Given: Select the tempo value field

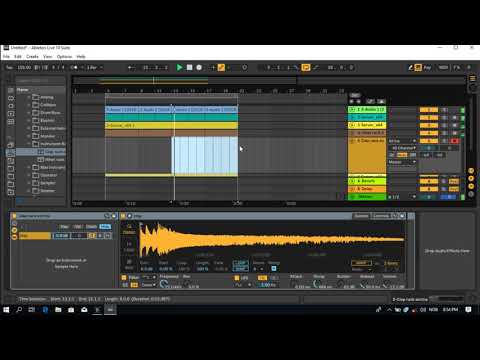Looking at the screenshot, I should 24,68.
